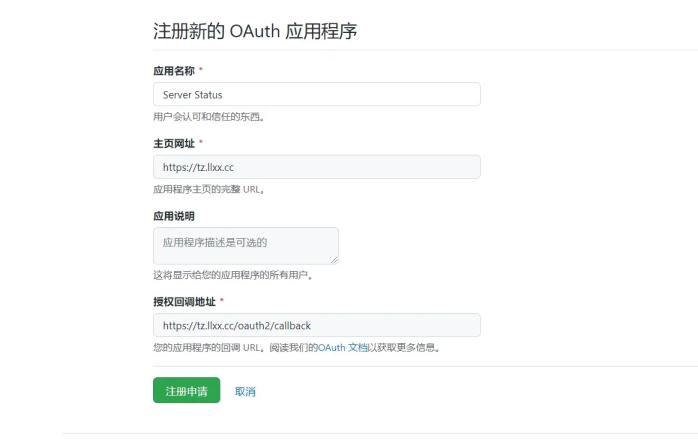Click the 授权回调地址 label text
Image resolution: width=698 pixels, height=439 pixels.
pyautogui.click(x=184, y=301)
